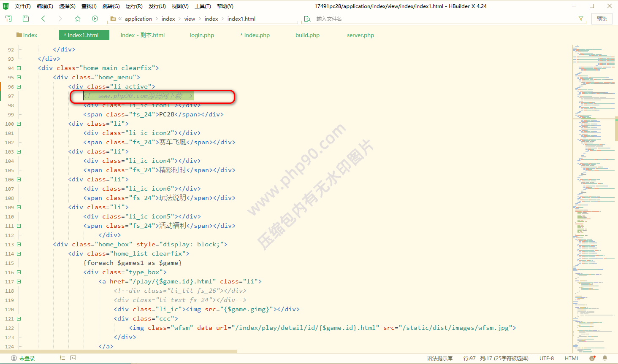Screen dimensions: 618x364
Task: Open notifications bell in status bar
Action: pyautogui.click(x=605, y=358)
